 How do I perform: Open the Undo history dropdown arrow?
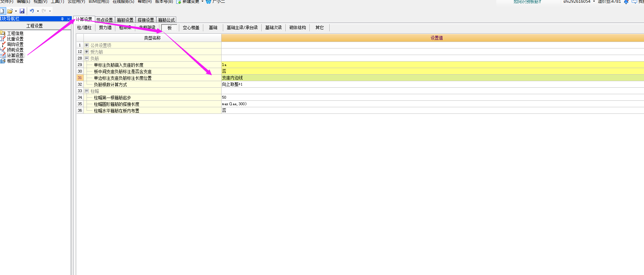point(38,11)
